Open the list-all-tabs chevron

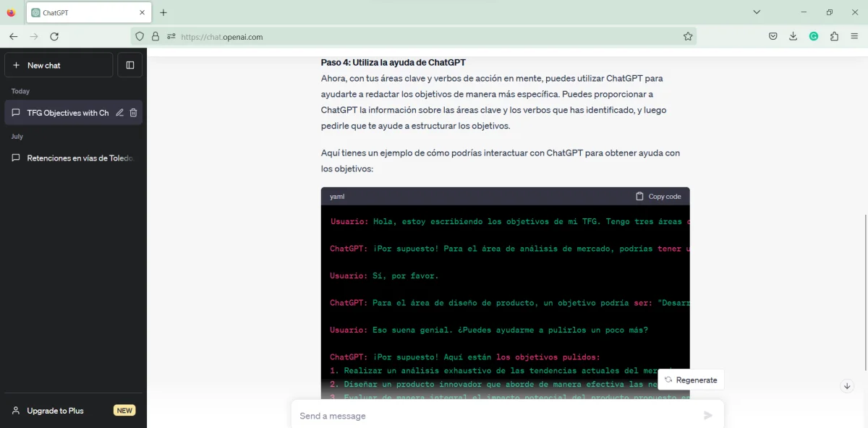point(757,12)
